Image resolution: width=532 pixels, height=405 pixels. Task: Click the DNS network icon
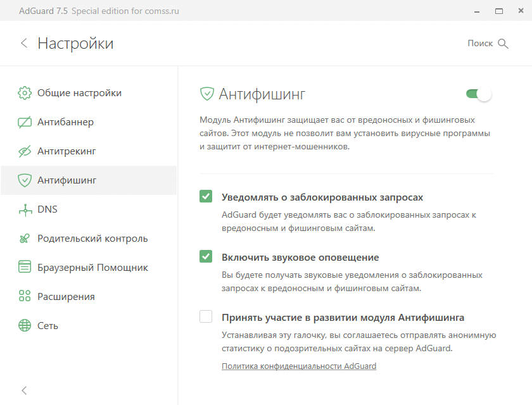point(25,209)
